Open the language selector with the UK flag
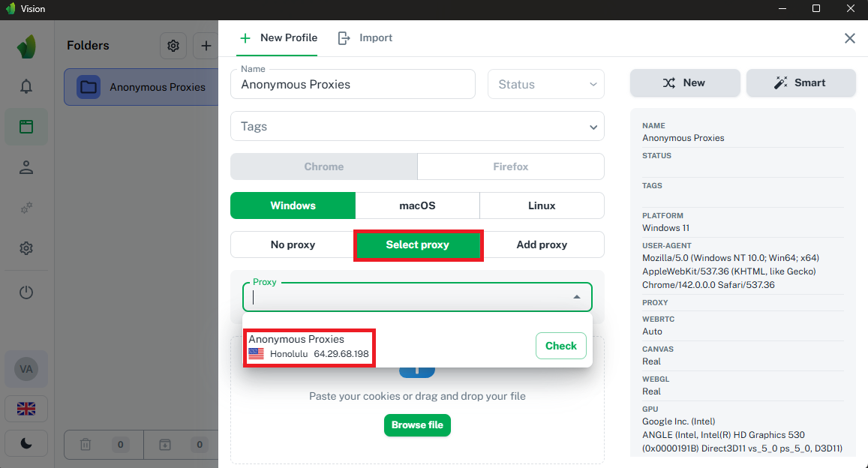Screen dimensions: 868x468 coord(26,408)
